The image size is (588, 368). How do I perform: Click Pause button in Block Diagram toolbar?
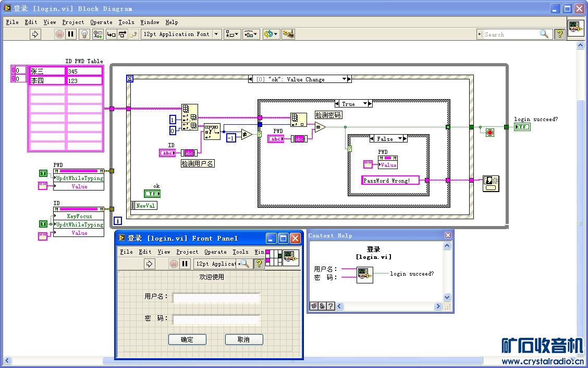tap(70, 34)
